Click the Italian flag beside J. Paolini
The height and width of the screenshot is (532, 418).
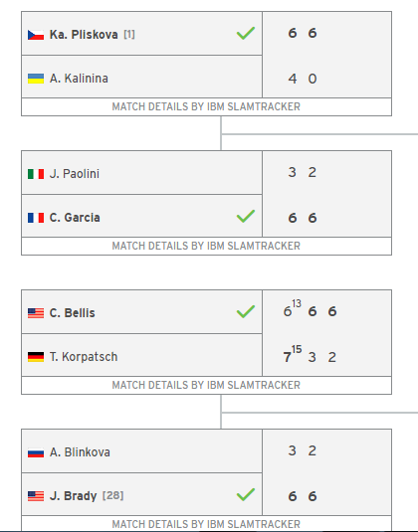pos(36,174)
